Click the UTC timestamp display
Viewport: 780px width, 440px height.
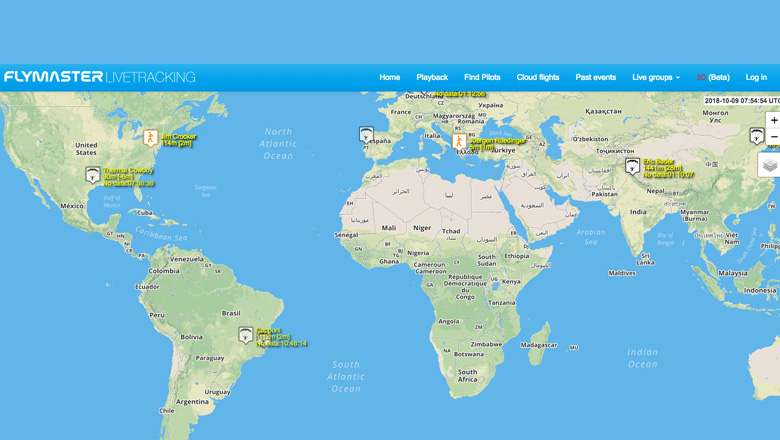coord(741,101)
